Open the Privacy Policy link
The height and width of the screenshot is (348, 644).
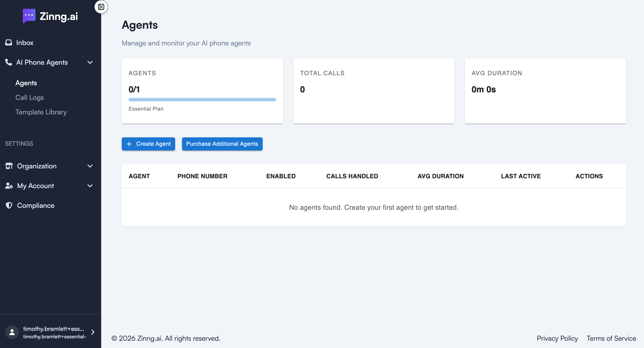coord(557,338)
